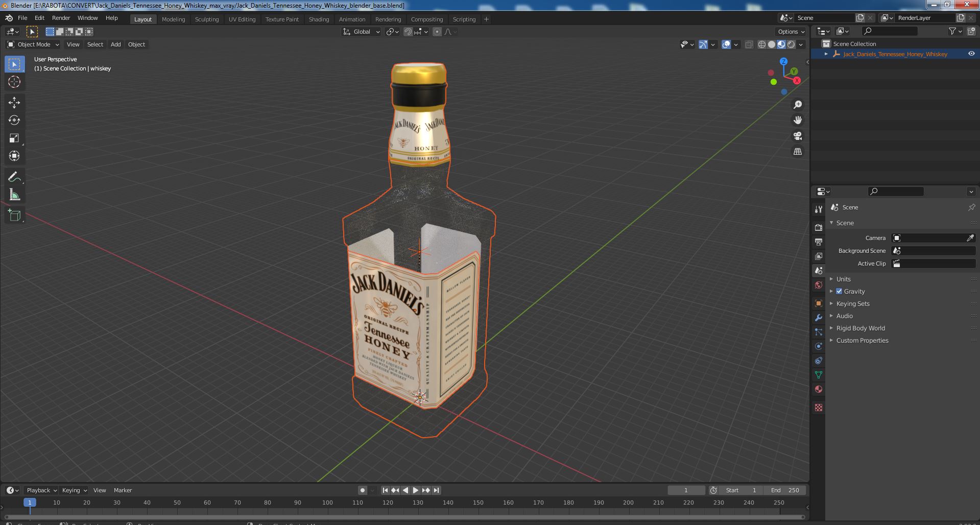Image resolution: width=980 pixels, height=525 pixels.
Task: Activate the Transform tool
Action: [x=14, y=156]
